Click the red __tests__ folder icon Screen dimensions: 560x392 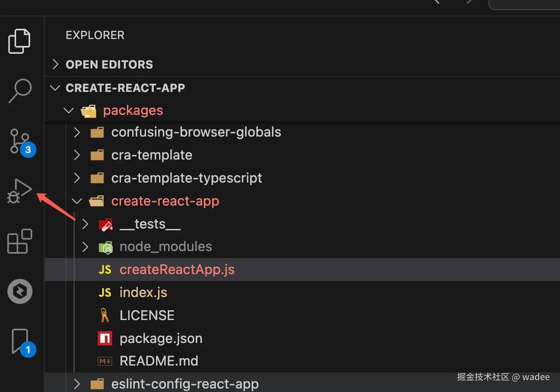(106, 225)
